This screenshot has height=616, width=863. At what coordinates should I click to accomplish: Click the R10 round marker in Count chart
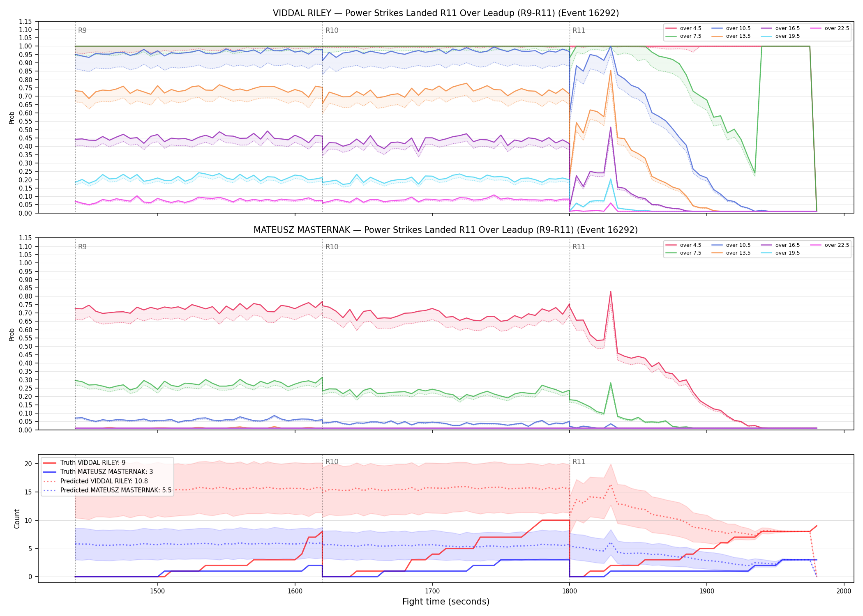coord(332,462)
